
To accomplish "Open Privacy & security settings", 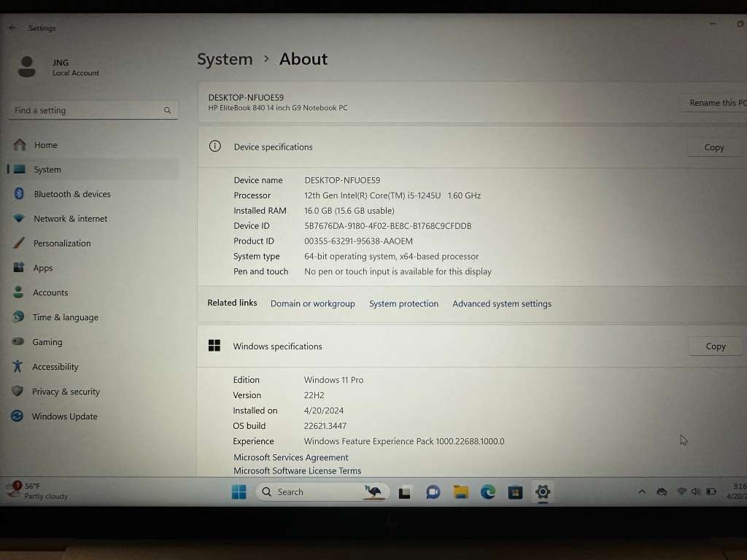I will 64,392.
